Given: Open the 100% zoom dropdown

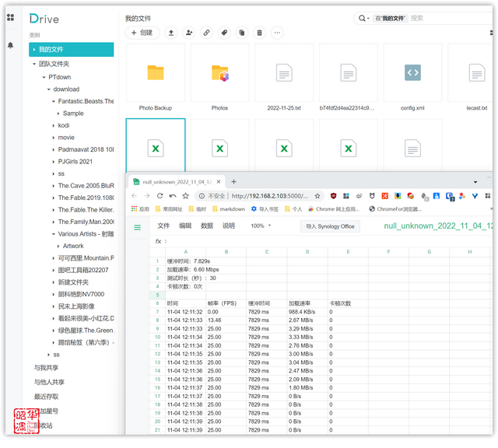Looking at the screenshot, I should (x=261, y=226).
